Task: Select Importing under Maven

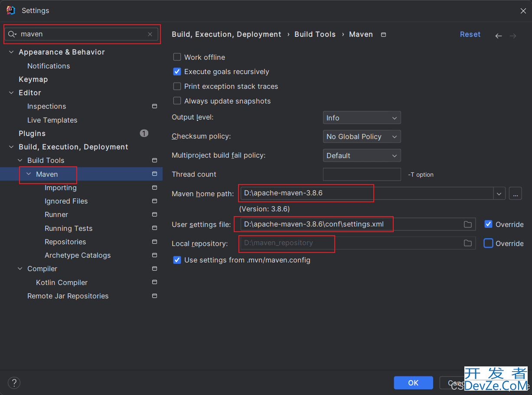Action: coord(60,188)
